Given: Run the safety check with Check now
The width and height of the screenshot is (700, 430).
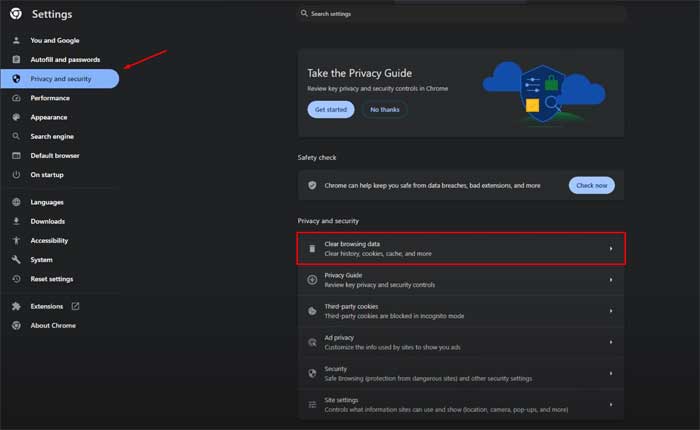Looking at the screenshot, I should [591, 185].
